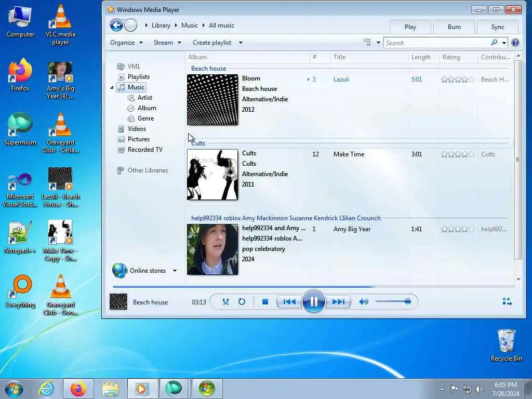Select the Bloom album cover thumbnail
The height and width of the screenshot is (399, 532).
coord(212,100)
